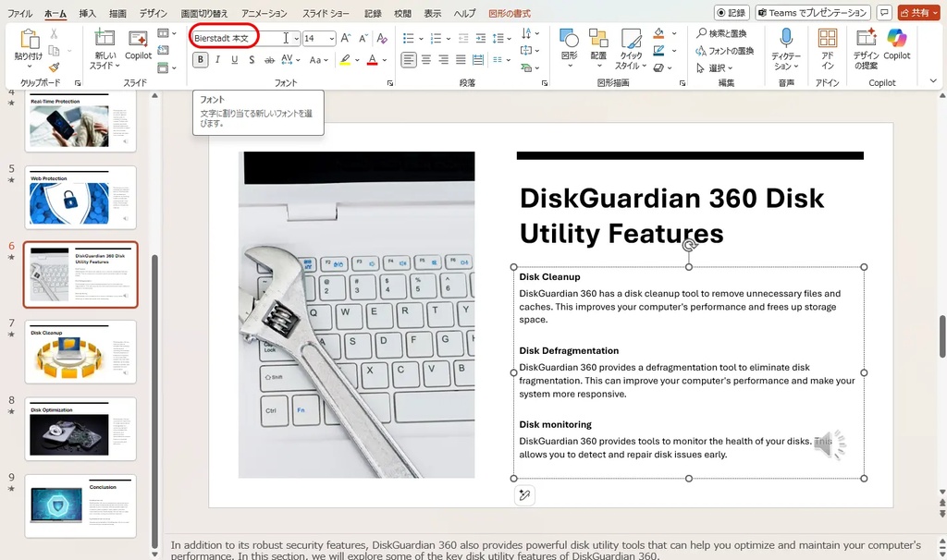This screenshot has height=560, width=947.
Task: Select the Web Protection slide 5 thumbnail
Action: tap(80, 198)
